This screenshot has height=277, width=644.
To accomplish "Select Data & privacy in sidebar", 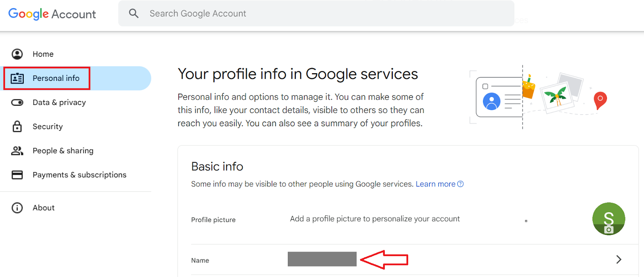I will coord(59,103).
